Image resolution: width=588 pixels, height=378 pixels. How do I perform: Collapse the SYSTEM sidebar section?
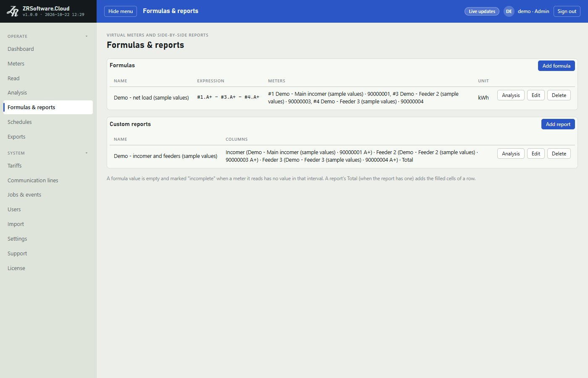(48, 153)
